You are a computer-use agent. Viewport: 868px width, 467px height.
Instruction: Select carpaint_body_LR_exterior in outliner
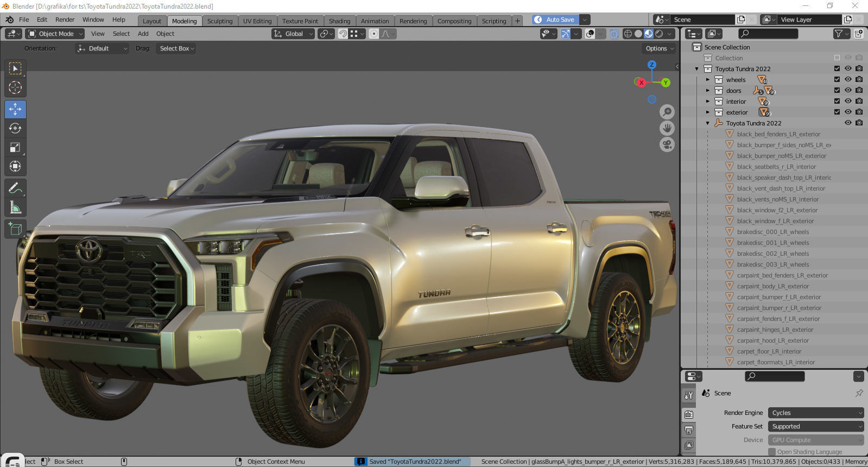pyautogui.click(x=772, y=286)
